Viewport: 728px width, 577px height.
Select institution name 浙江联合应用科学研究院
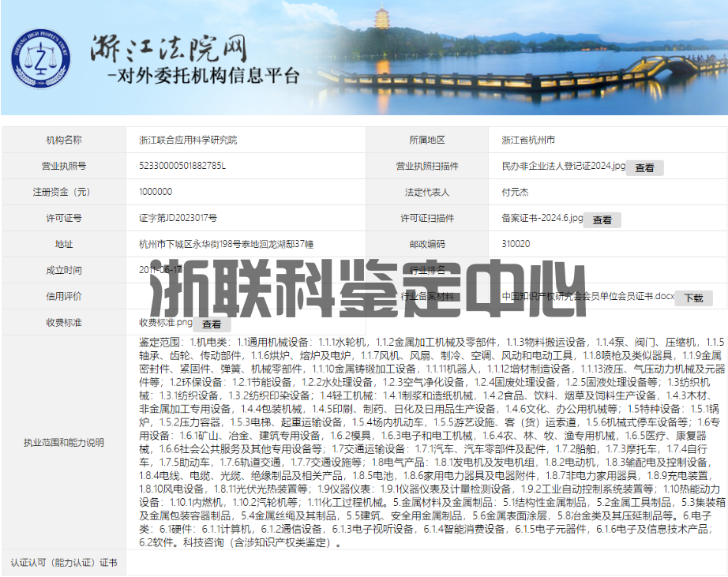[x=188, y=141]
